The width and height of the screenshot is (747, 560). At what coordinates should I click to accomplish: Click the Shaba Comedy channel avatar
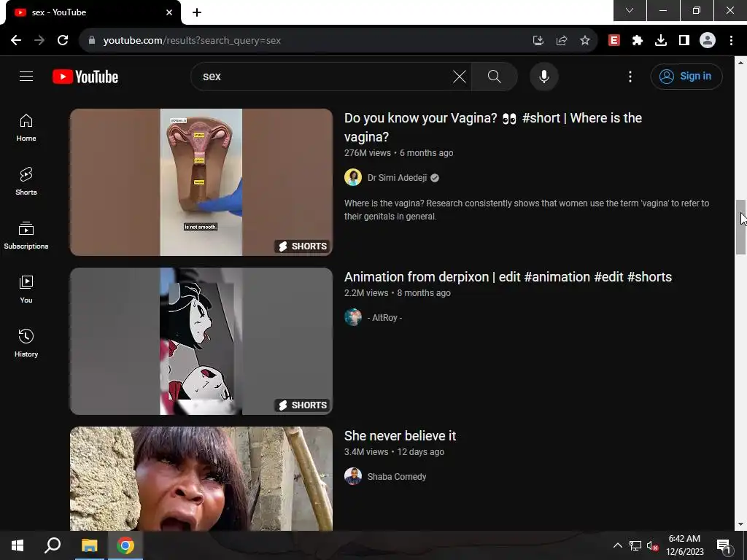[353, 476]
